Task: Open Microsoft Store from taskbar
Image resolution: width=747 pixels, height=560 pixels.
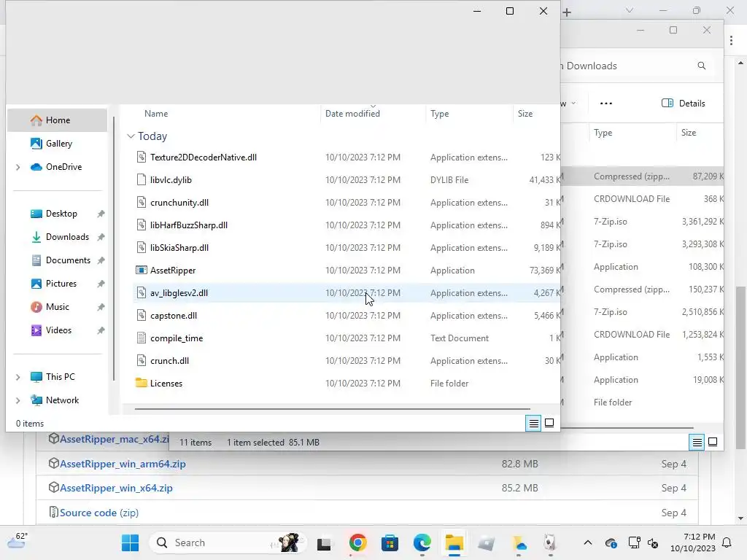Action: click(390, 542)
